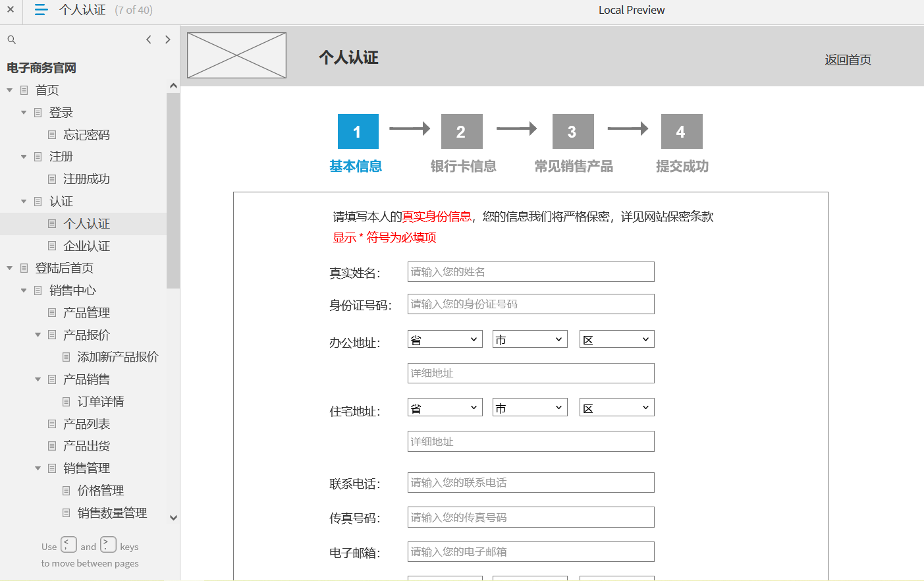Click the page icon beside 登录
This screenshot has width=924, height=581.
(38, 113)
